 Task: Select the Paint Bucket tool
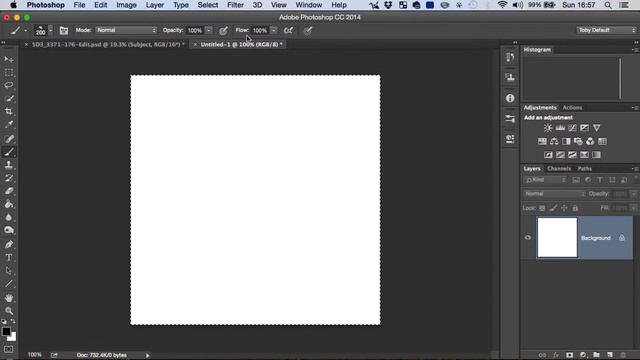9,204
